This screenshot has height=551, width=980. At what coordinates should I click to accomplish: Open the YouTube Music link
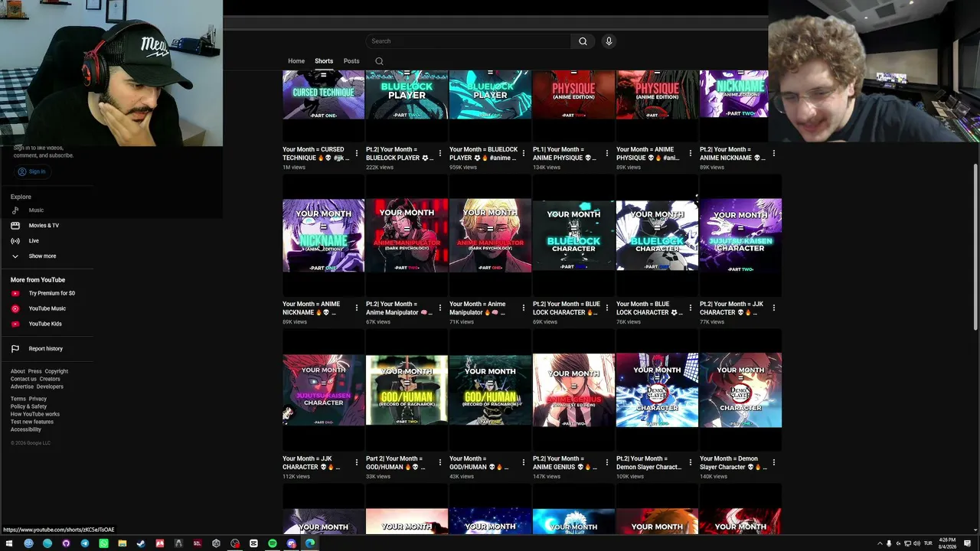(47, 308)
